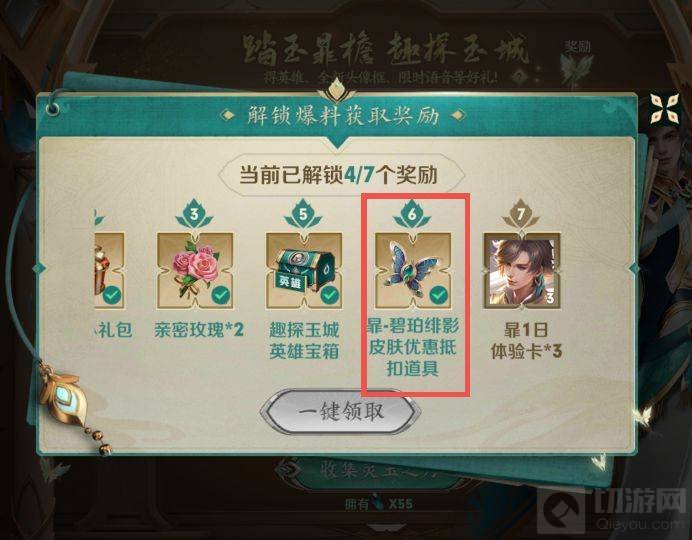The image size is (692, 540).
Task: Close the reward popup with the flower X icon
Action: (x=664, y=108)
